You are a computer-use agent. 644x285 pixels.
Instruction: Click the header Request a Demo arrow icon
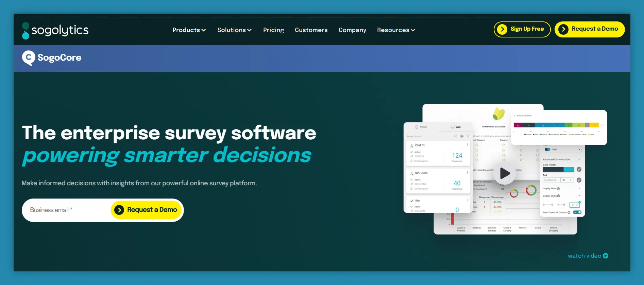pyautogui.click(x=563, y=29)
